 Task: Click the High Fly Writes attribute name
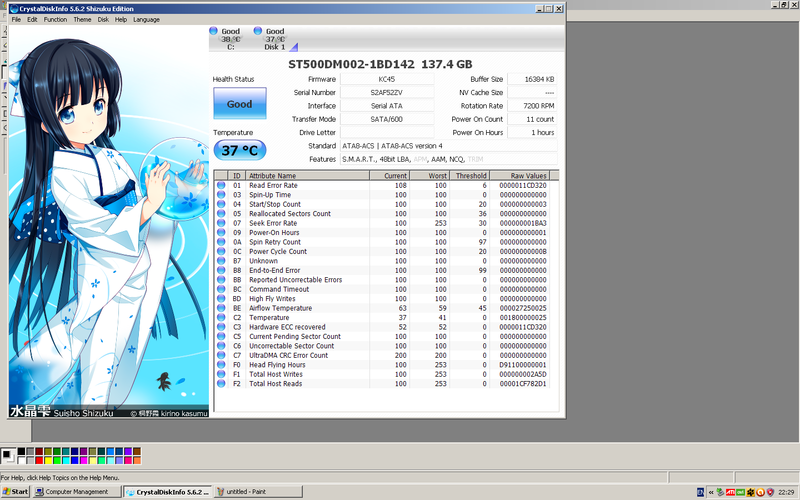click(272, 298)
